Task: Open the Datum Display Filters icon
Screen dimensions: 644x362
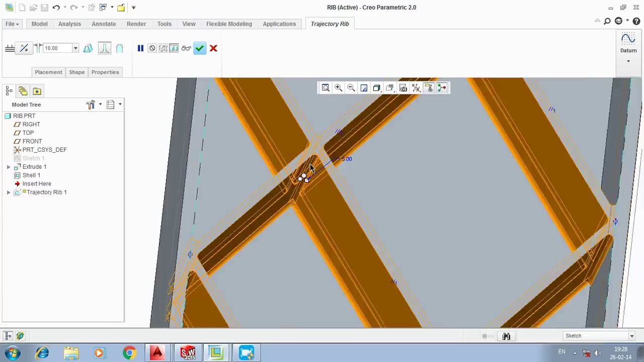Action: (416, 88)
